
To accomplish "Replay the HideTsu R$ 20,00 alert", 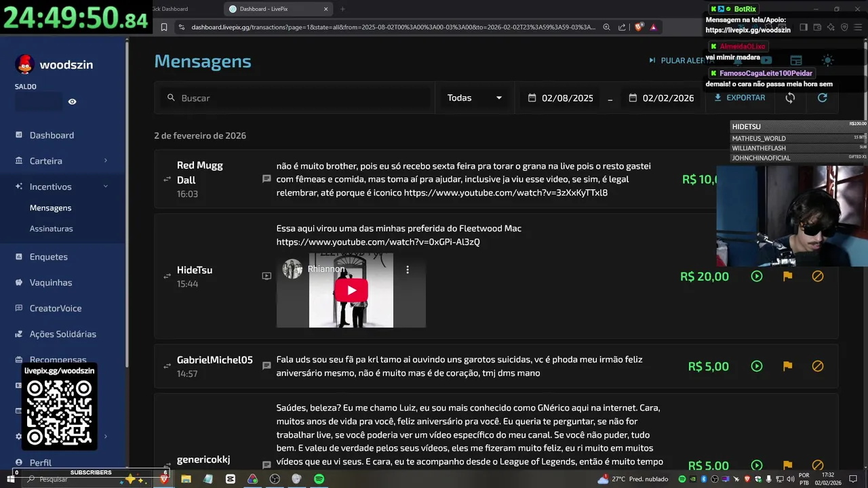I will [x=757, y=276].
